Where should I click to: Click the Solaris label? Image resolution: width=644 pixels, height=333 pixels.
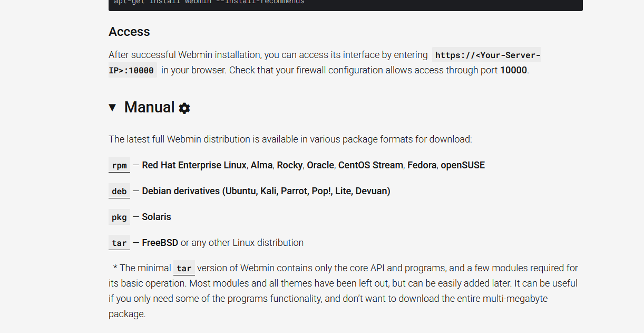pyautogui.click(x=157, y=217)
